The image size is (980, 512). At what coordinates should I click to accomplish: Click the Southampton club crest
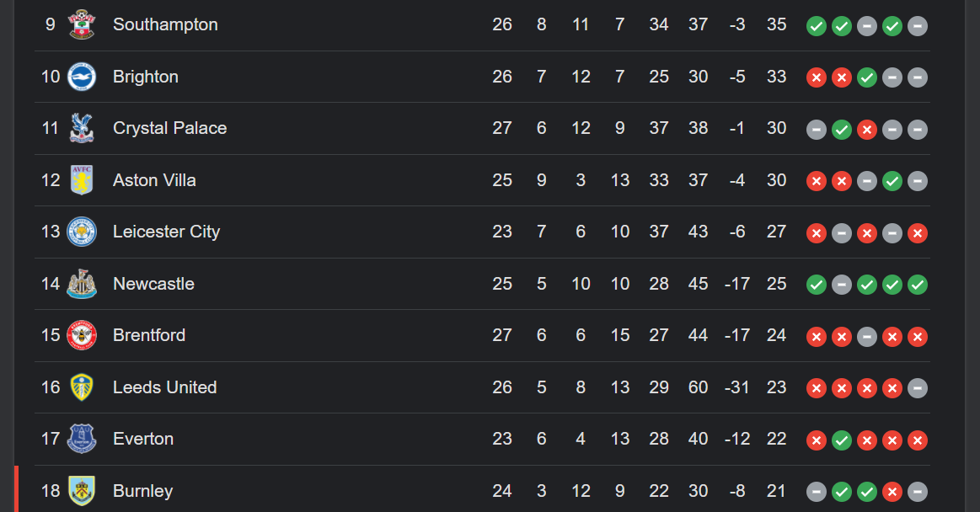click(x=81, y=25)
